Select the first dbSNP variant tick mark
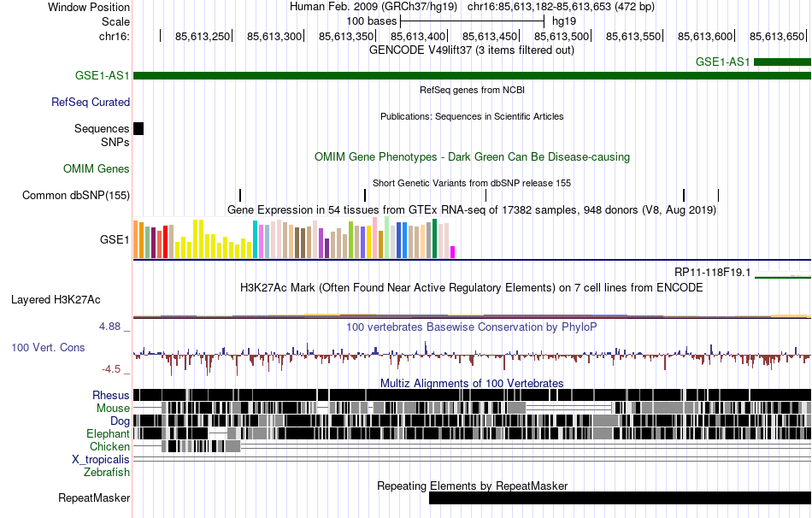Image resolution: width=812 pixels, height=518 pixels. [x=240, y=195]
